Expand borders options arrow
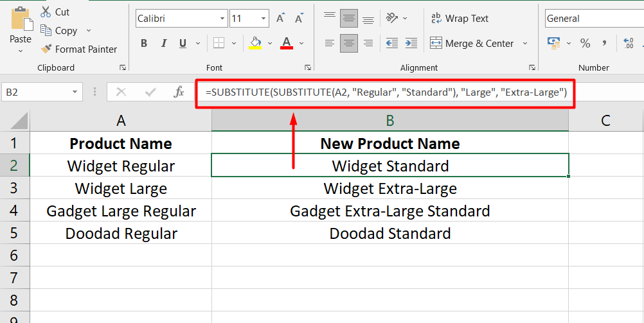Viewport: 644px width, 323px height. [x=234, y=43]
